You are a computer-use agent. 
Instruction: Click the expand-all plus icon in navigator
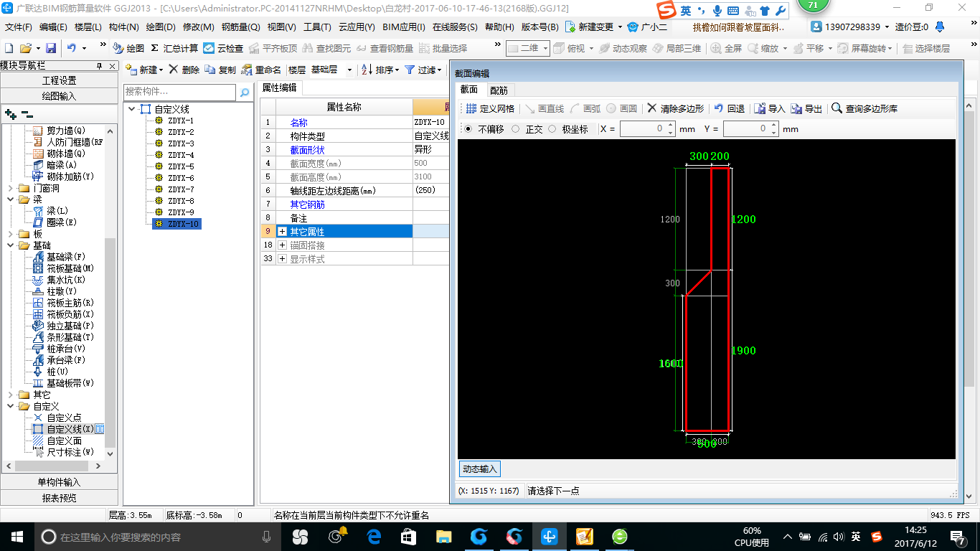click(x=11, y=114)
